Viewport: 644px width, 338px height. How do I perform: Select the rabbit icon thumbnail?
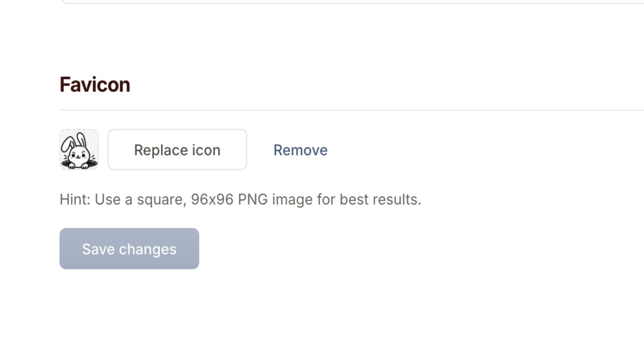(x=79, y=149)
